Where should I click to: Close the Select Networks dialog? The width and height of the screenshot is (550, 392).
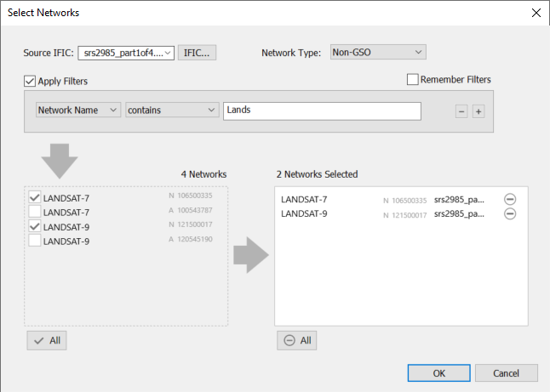click(x=535, y=13)
